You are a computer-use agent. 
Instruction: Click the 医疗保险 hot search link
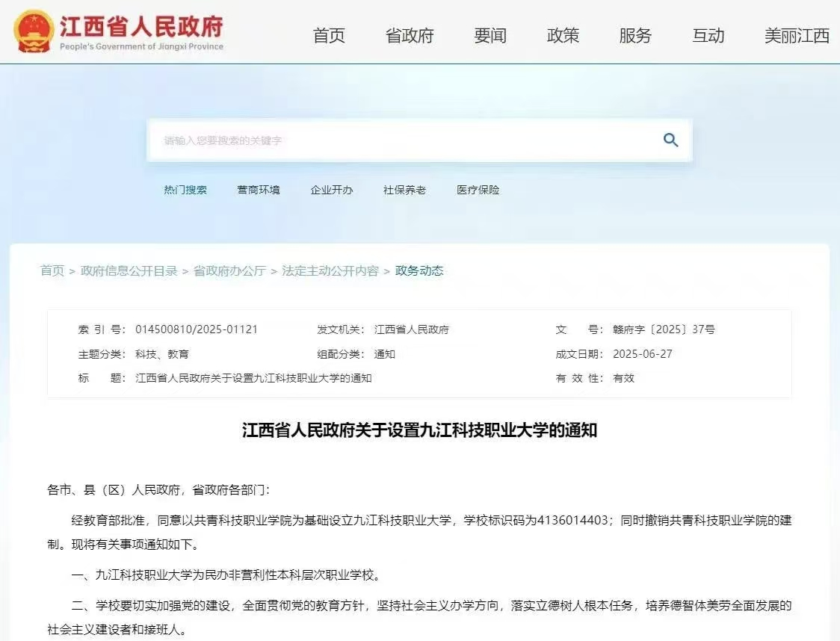[x=478, y=190]
